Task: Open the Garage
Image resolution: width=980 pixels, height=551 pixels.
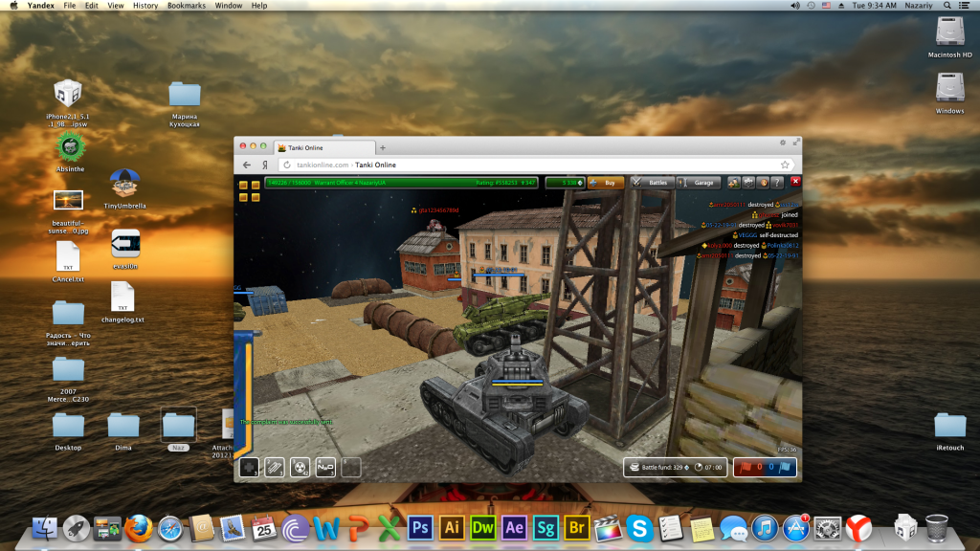Action: [x=698, y=182]
